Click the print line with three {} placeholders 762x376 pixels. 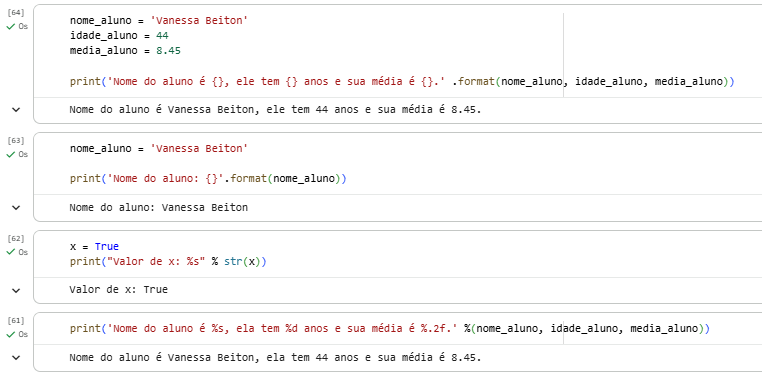coord(402,82)
